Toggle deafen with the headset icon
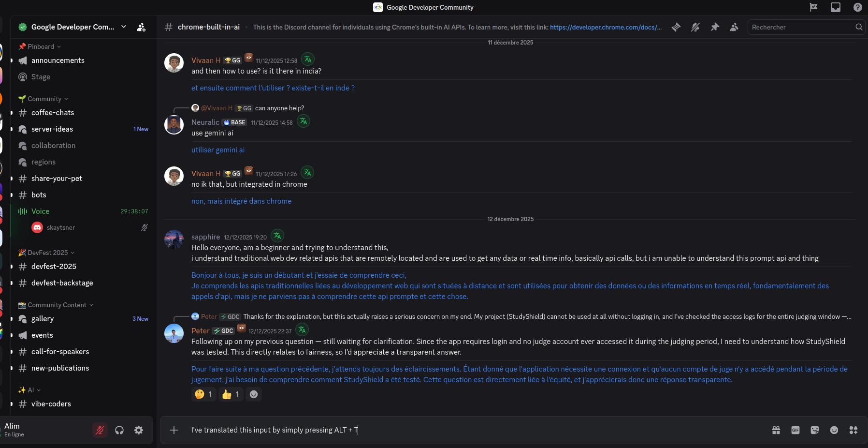This screenshot has width=868, height=448. [119, 430]
